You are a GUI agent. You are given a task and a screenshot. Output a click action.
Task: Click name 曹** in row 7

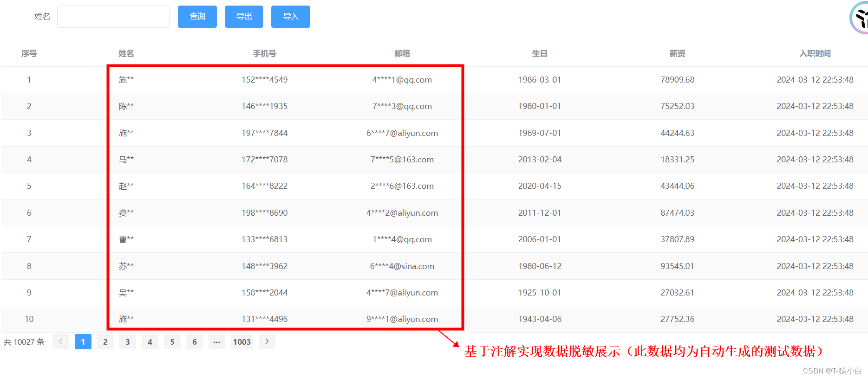126,239
